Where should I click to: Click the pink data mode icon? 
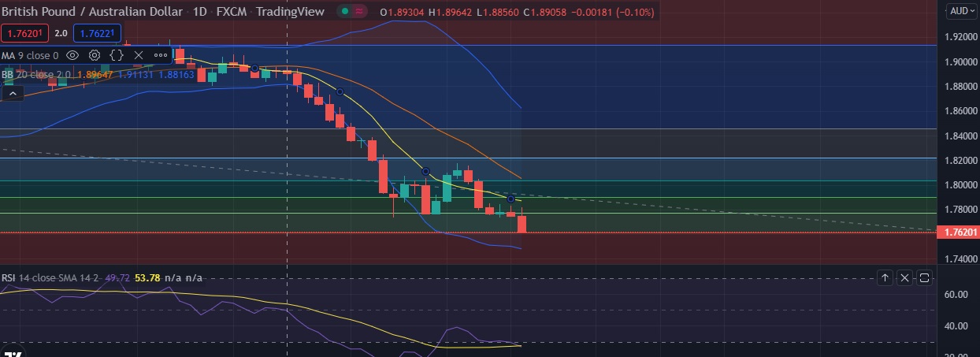(359, 12)
